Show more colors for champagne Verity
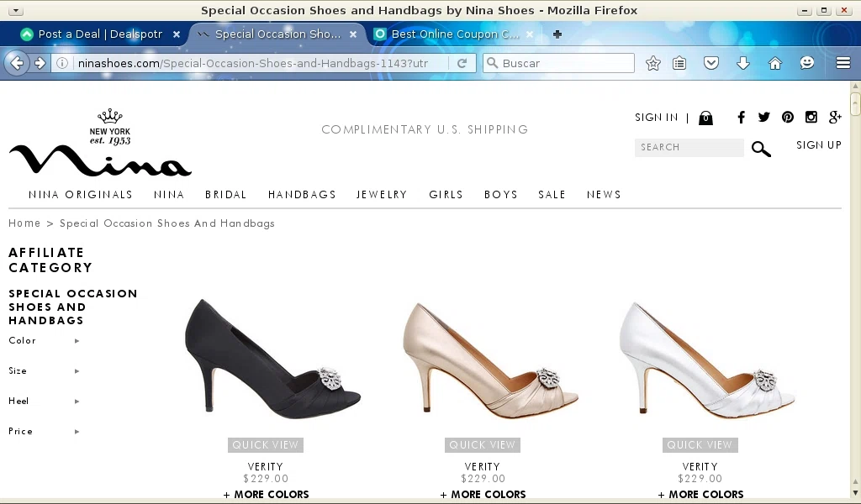The image size is (861, 504). coord(483,494)
